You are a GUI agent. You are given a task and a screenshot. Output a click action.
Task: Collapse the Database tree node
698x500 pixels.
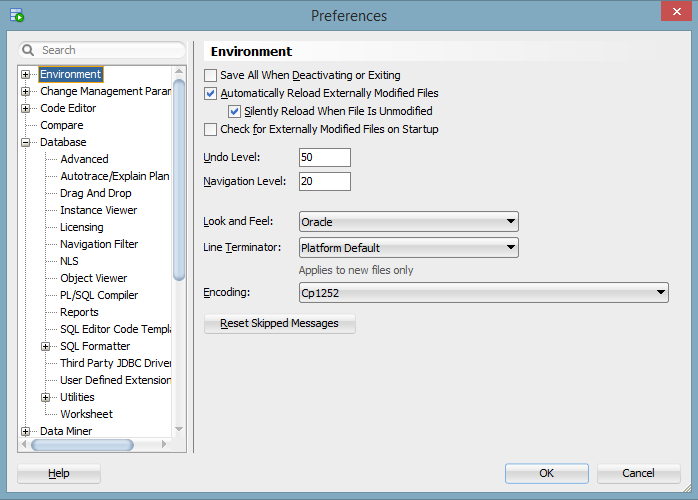26,143
